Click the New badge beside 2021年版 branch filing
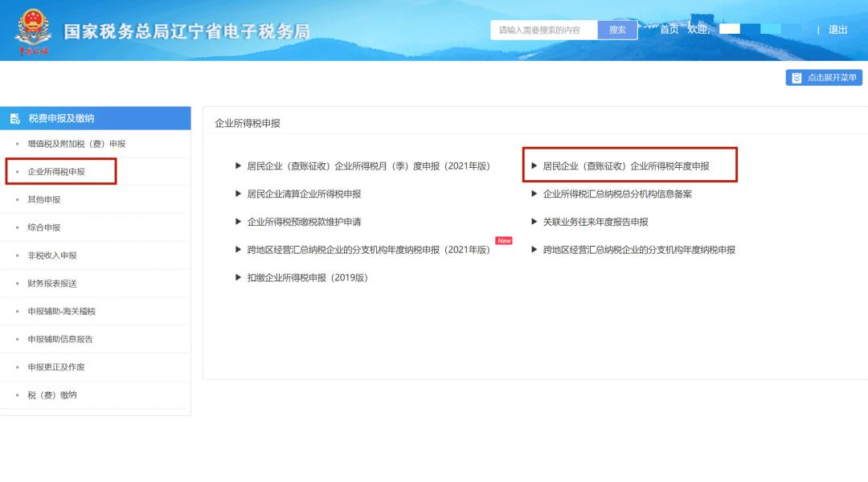The width and height of the screenshot is (868, 482). point(504,240)
